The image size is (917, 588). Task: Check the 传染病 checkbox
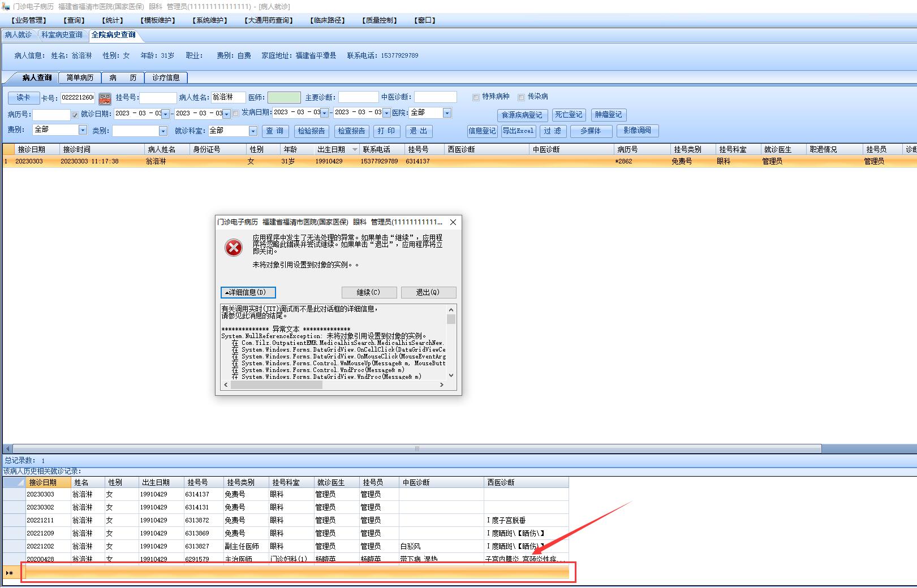[x=521, y=97]
